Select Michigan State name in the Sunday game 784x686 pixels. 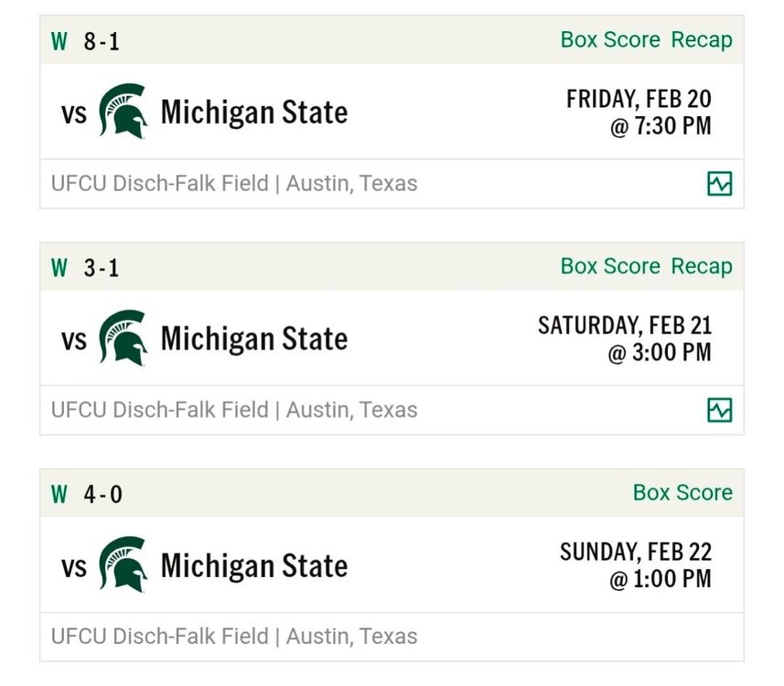[x=253, y=565]
